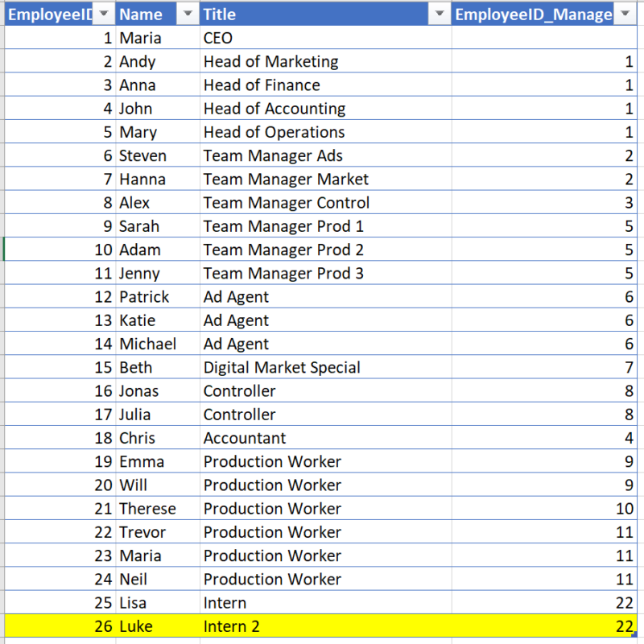Open the Name column filter dropdown
Image resolution: width=644 pixels, height=644 pixels.
click(x=186, y=14)
